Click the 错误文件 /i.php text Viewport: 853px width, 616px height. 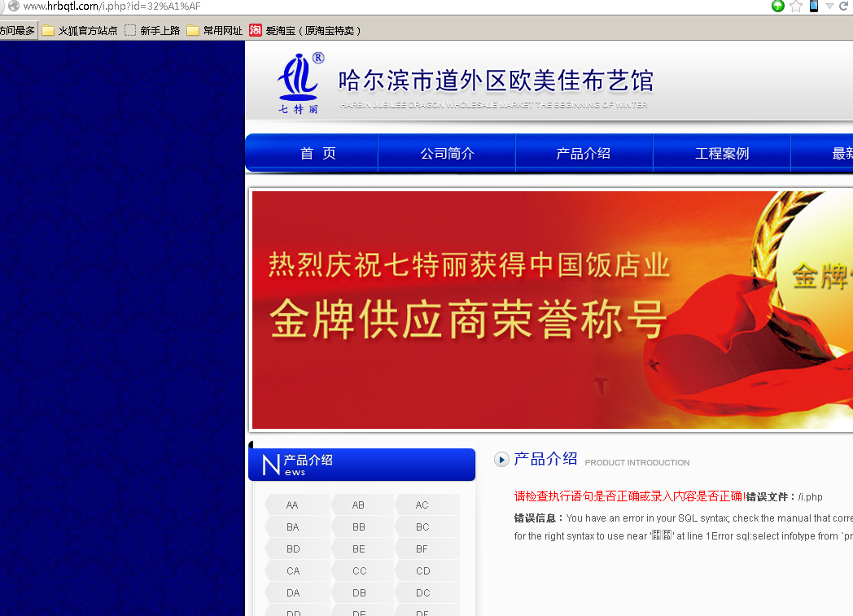point(784,496)
